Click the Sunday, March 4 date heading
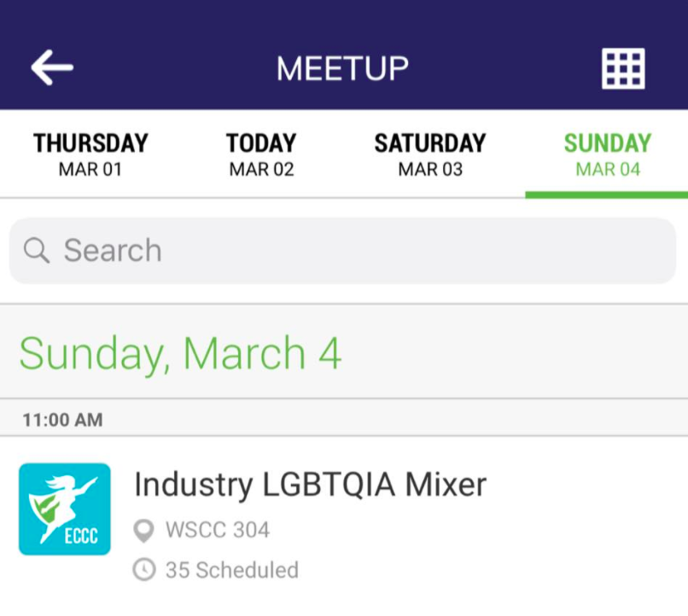This screenshot has width=688, height=616. coord(180,353)
